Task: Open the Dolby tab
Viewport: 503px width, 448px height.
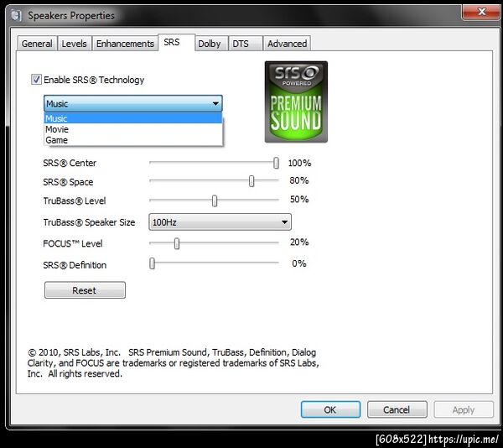Action: (x=210, y=44)
